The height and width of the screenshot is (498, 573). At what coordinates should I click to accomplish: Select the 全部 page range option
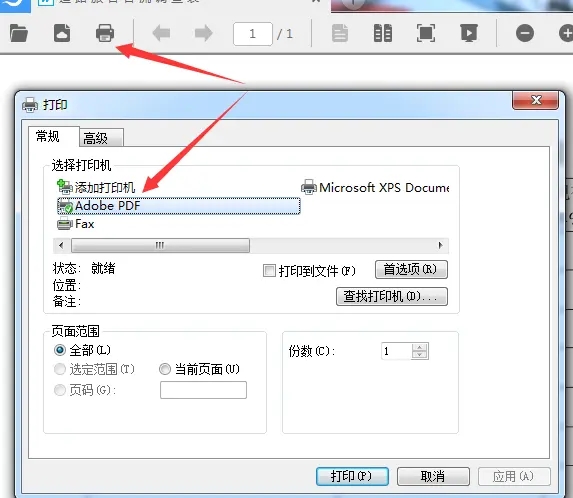(60, 350)
